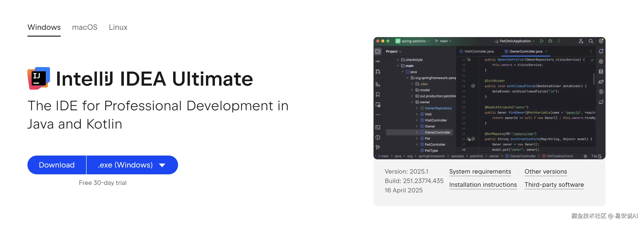Switch to the macOS tab
Viewport: 644px width, 225px height.
tap(85, 27)
